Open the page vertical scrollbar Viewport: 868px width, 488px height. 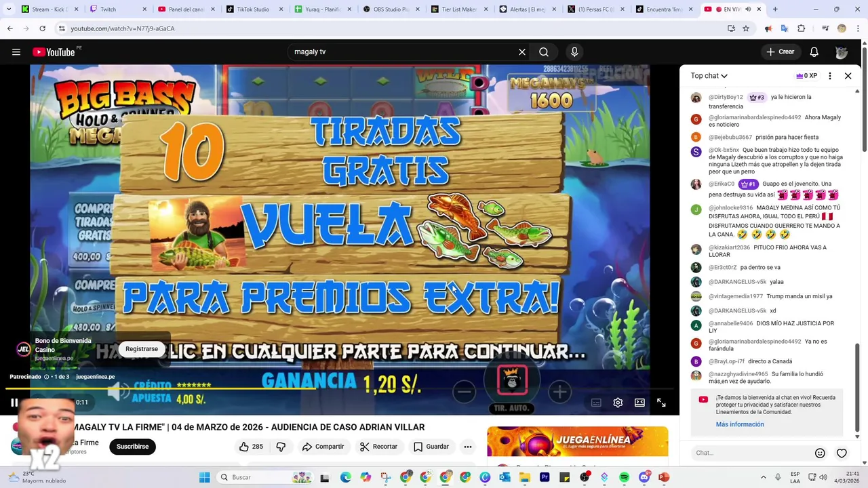click(864, 96)
